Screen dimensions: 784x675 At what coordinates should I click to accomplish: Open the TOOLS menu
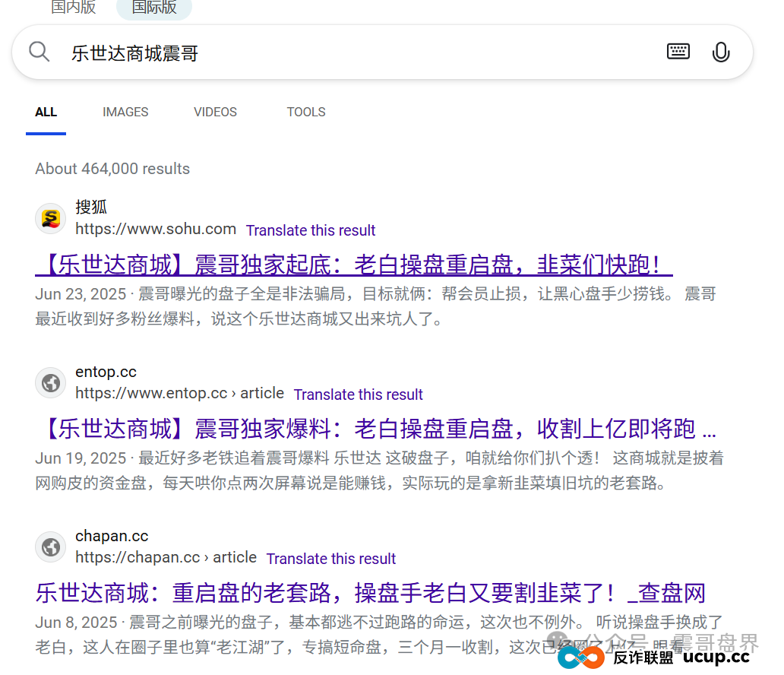306,112
